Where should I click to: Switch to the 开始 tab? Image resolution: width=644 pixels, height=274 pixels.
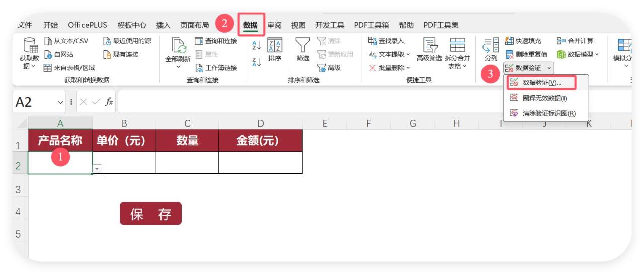point(50,25)
